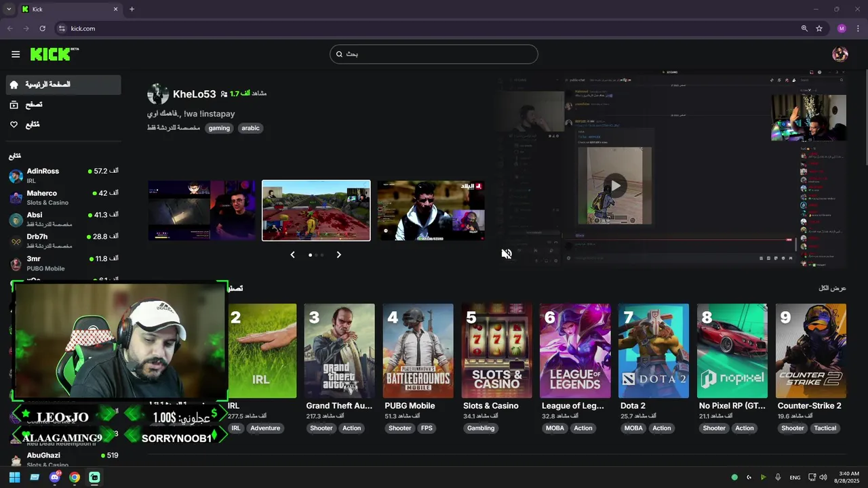Open the Grand Theft Auto category card
Screen dimensions: 868x488
(x=339, y=350)
